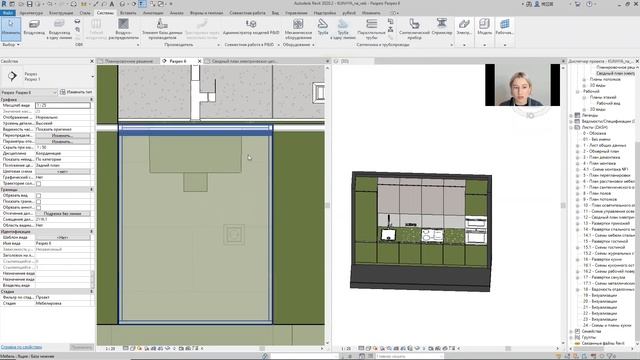Collapse the Стадии properties group
This screenshot has width=640, height=360.
[91, 291]
